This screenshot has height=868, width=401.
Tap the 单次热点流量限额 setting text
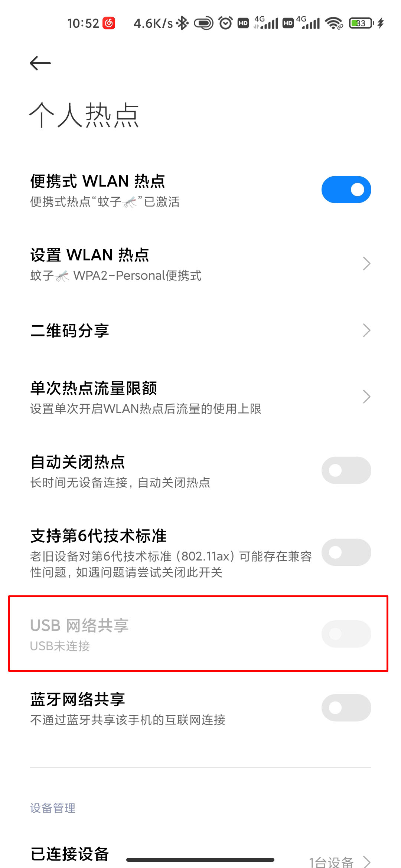click(x=94, y=388)
